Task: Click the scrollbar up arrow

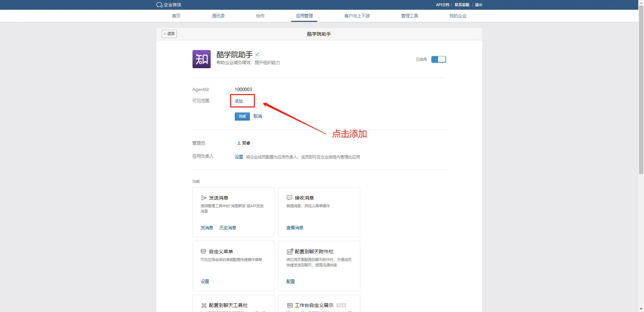Action: [x=641, y=2]
